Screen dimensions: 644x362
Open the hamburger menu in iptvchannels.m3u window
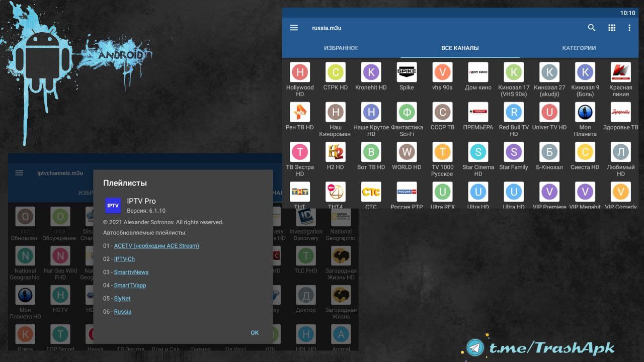click(x=19, y=173)
